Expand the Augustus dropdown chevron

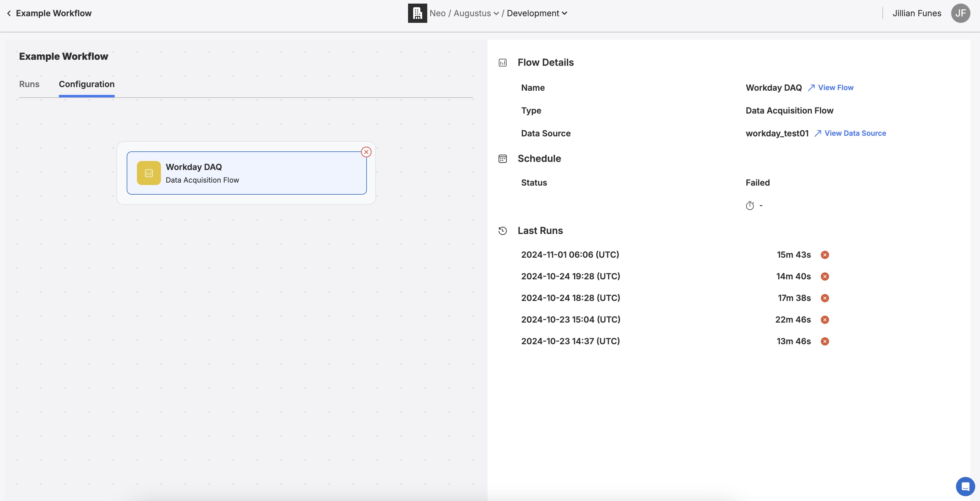coord(496,14)
